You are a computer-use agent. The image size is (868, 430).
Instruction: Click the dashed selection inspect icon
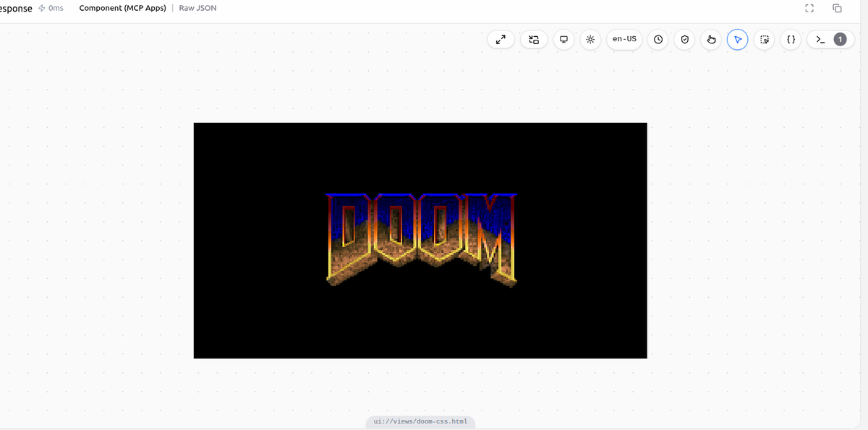click(764, 40)
